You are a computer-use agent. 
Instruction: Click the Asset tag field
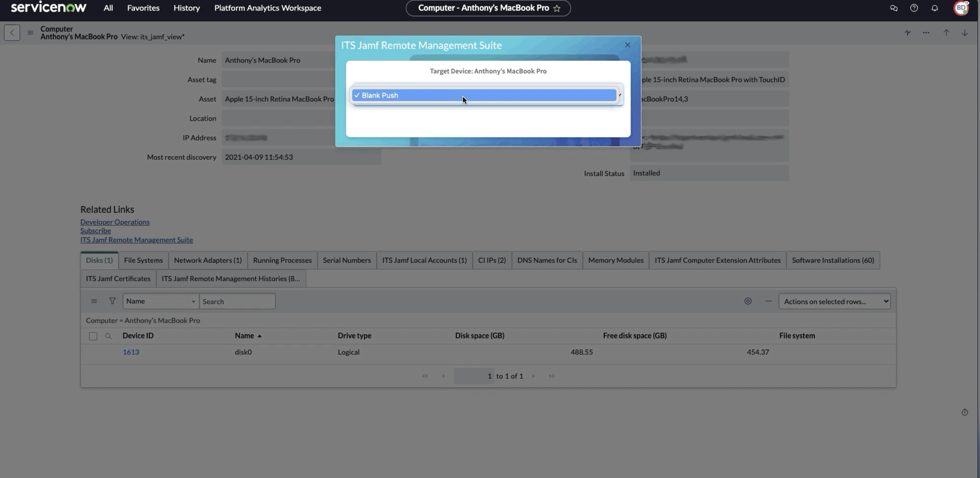point(278,80)
